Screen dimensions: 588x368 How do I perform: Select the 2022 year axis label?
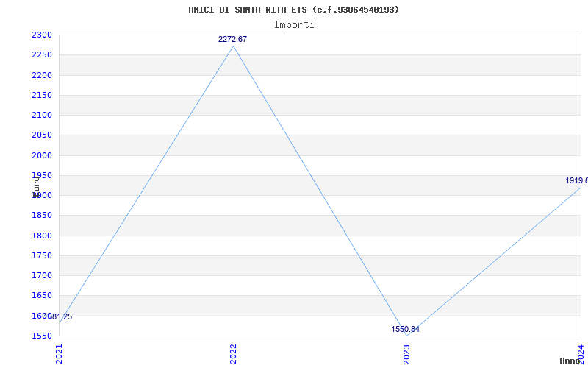[x=233, y=354]
